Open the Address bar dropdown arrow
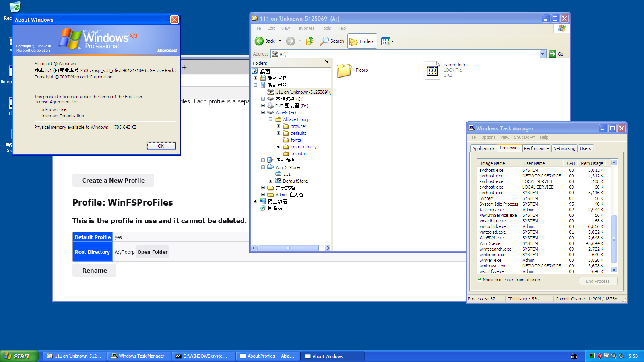Viewport: 644px width, 362px height. pos(543,54)
